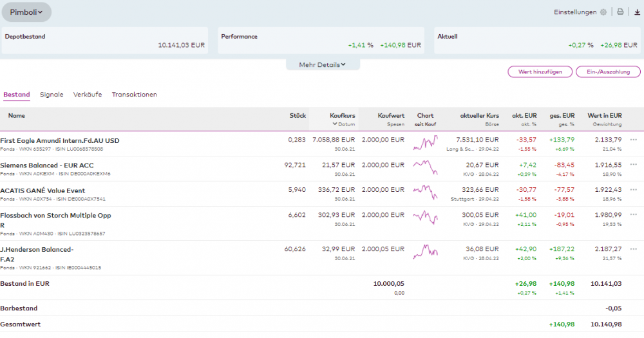644x338 pixels.
Task: Open three-dot menu for ACATIS GANÉ Value Event
Action: (x=634, y=190)
